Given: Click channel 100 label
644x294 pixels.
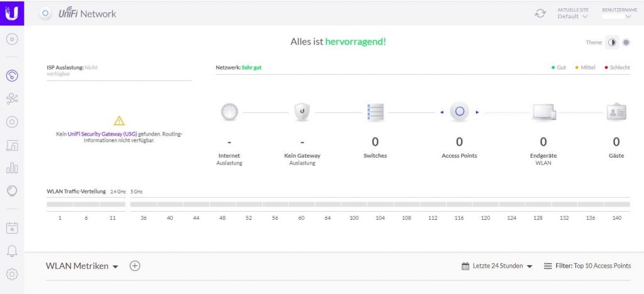Looking at the screenshot, I should click(x=353, y=218).
